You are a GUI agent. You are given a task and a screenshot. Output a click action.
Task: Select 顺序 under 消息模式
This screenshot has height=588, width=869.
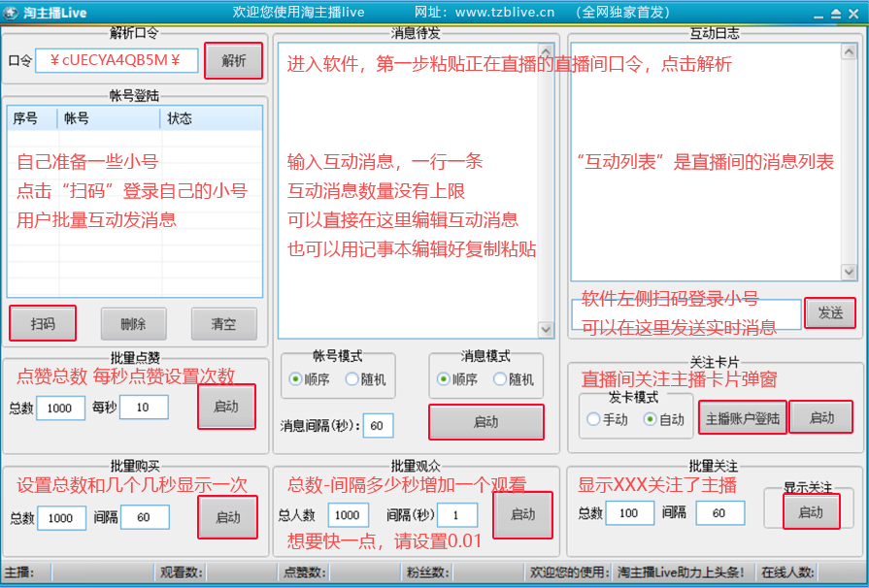click(x=457, y=379)
